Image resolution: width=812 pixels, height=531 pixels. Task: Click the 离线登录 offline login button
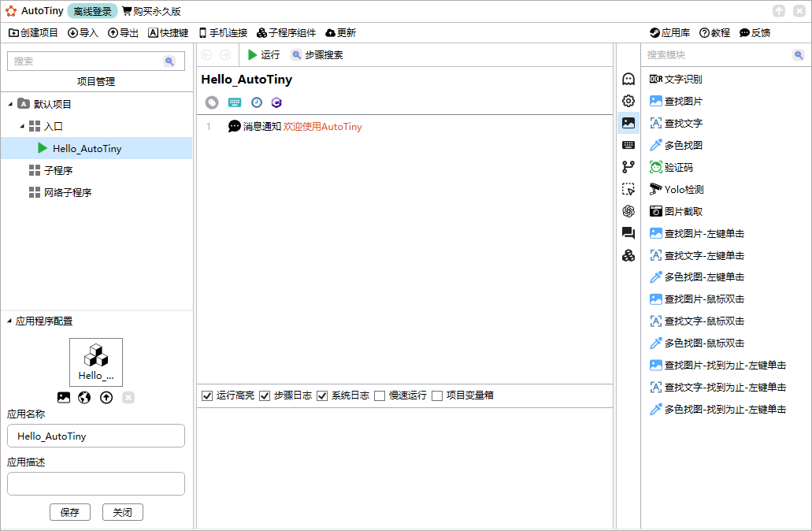click(93, 11)
